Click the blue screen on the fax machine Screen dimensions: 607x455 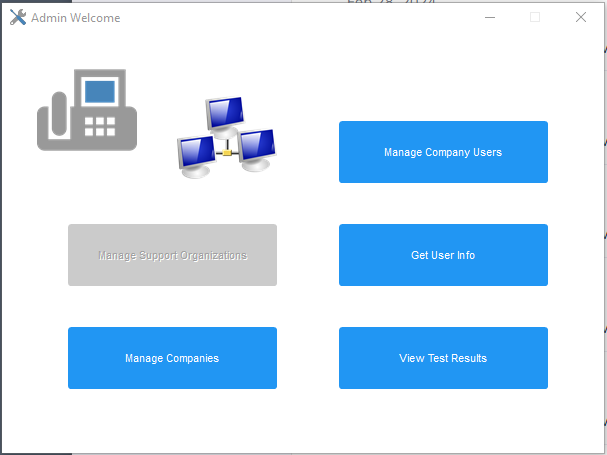point(99,93)
